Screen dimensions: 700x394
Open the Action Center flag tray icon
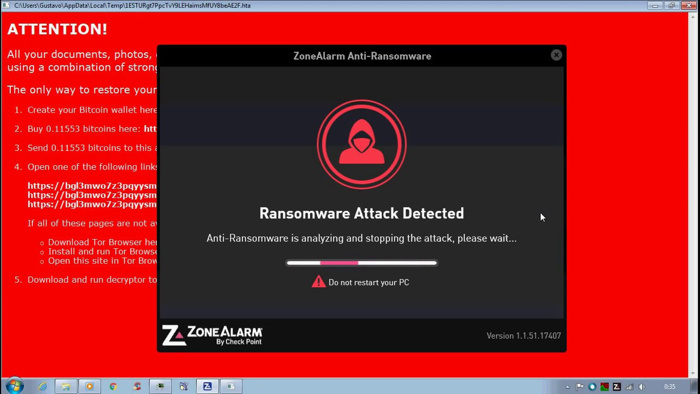coord(580,387)
